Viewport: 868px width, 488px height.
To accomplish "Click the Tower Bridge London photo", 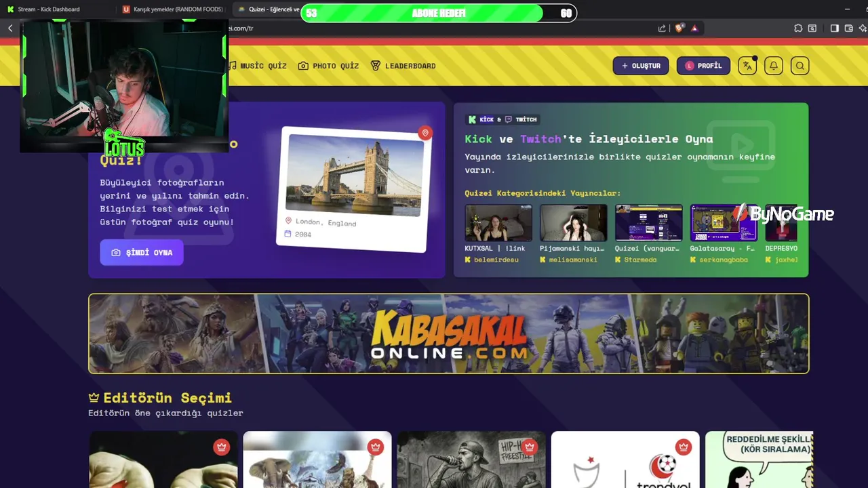I will coord(354,175).
